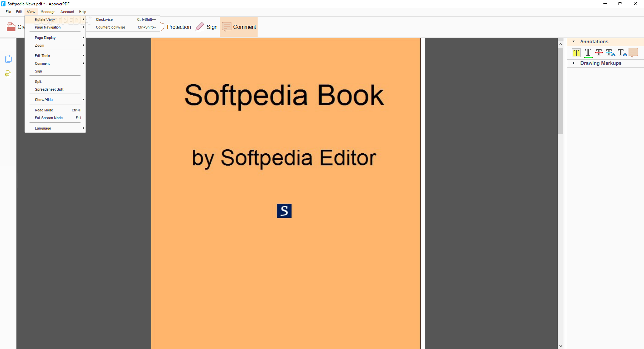
Task: Click the 'Softpedia Book' title text
Action: point(284,96)
